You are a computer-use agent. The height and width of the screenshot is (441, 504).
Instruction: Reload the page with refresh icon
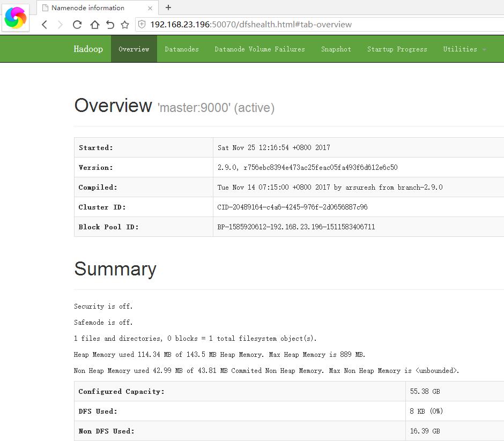pos(77,25)
